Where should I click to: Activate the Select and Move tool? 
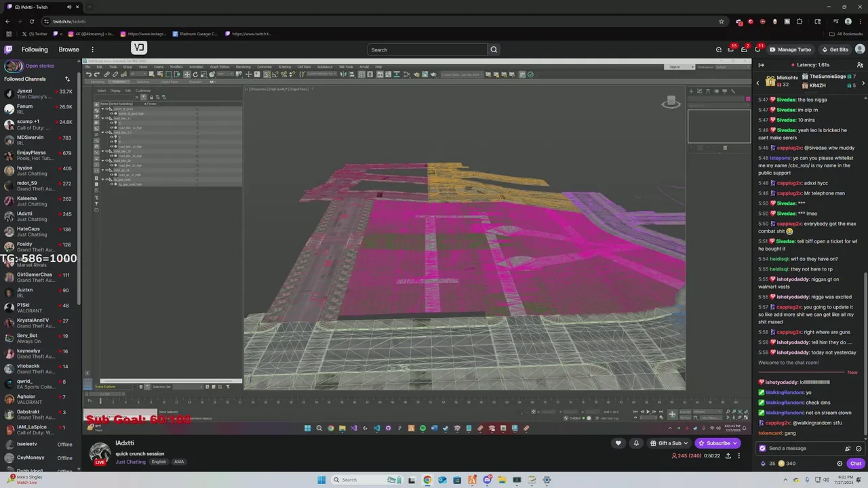pyautogui.click(x=187, y=75)
